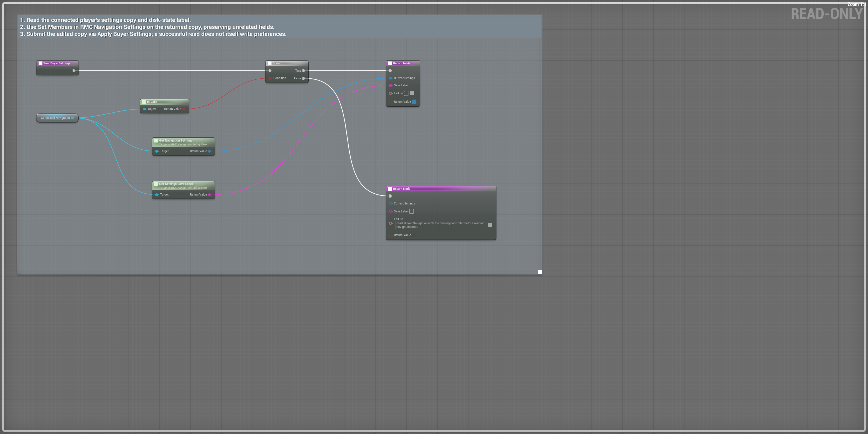The width and height of the screenshot is (868, 434).
Task: Click Failure pin on True-branch Return Node
Action: [391, 93]
